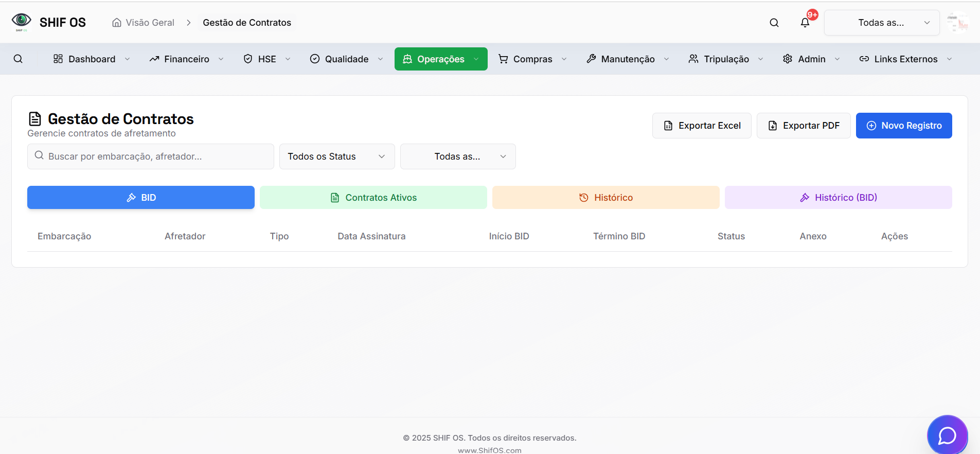Focus the Buscar por embarcação search field
980x454 pixels.
coord(154,156)
